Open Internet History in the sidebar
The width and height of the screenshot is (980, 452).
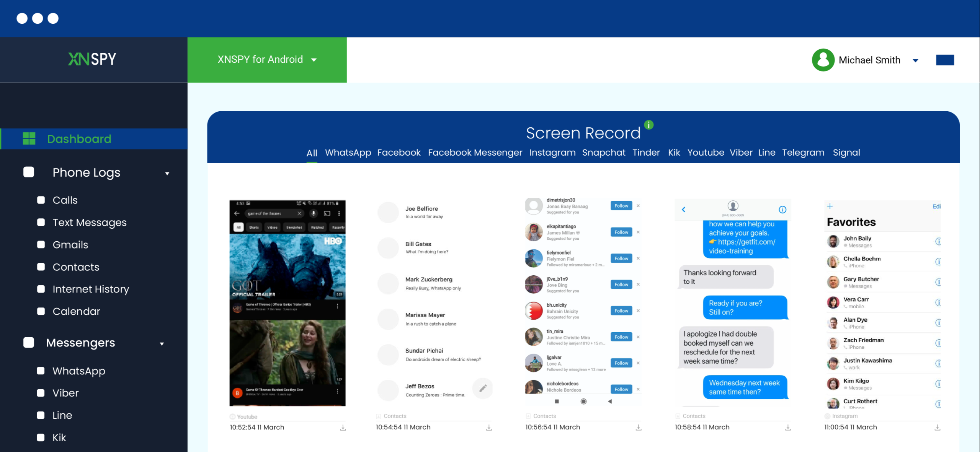[91, 289]
